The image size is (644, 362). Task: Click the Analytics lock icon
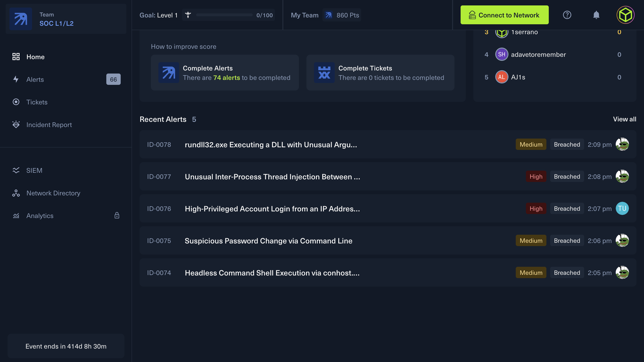pos(117,215)
